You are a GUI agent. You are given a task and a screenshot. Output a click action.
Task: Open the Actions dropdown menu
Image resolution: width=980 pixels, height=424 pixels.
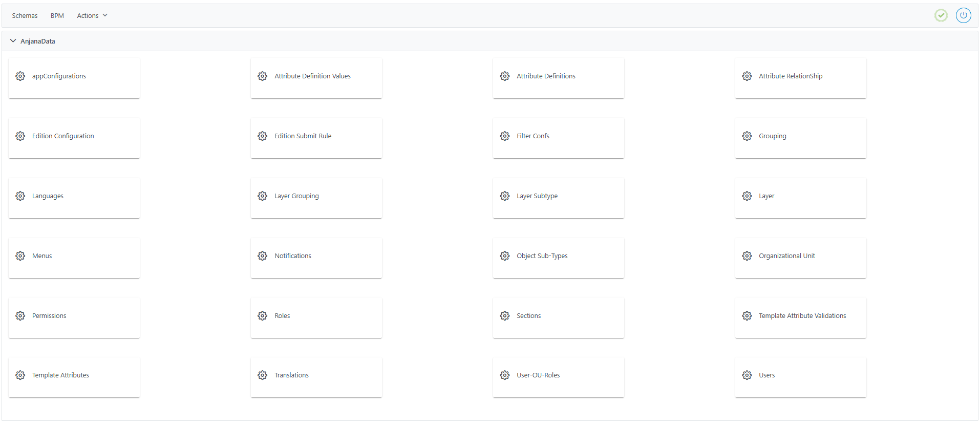point(92,16)
